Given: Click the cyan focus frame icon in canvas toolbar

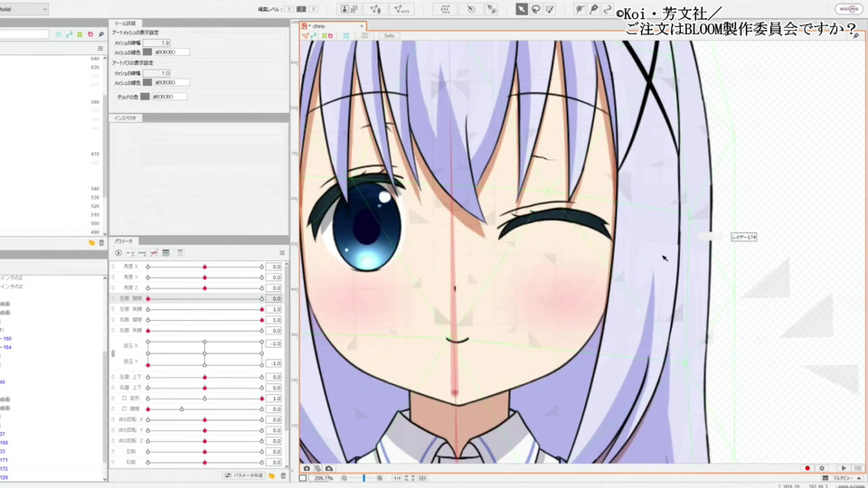Looking at the screenshot, I should [346, 35].
